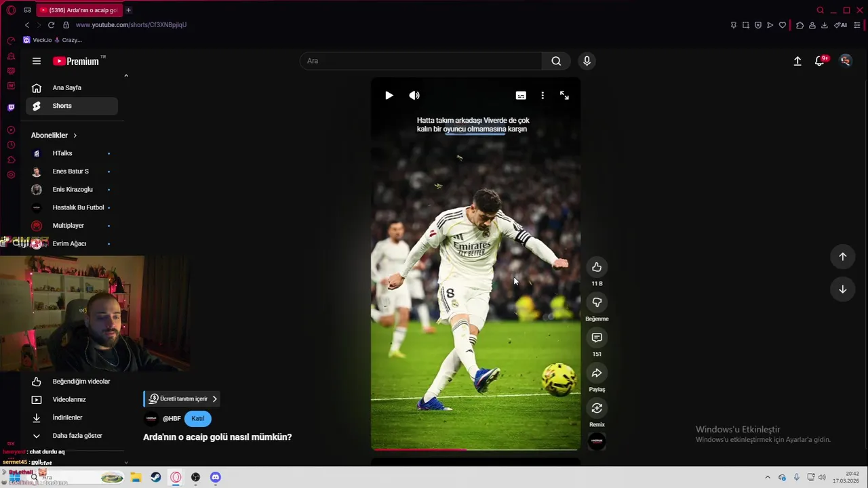Go to previous Short with up arrow
This screenshot has width=868, height=488.
[842, 256]
